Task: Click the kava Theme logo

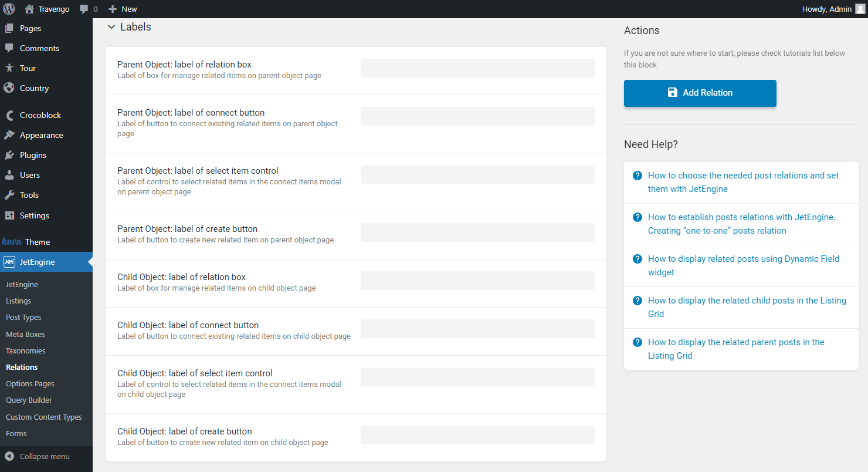Action: tap(12, 241)
